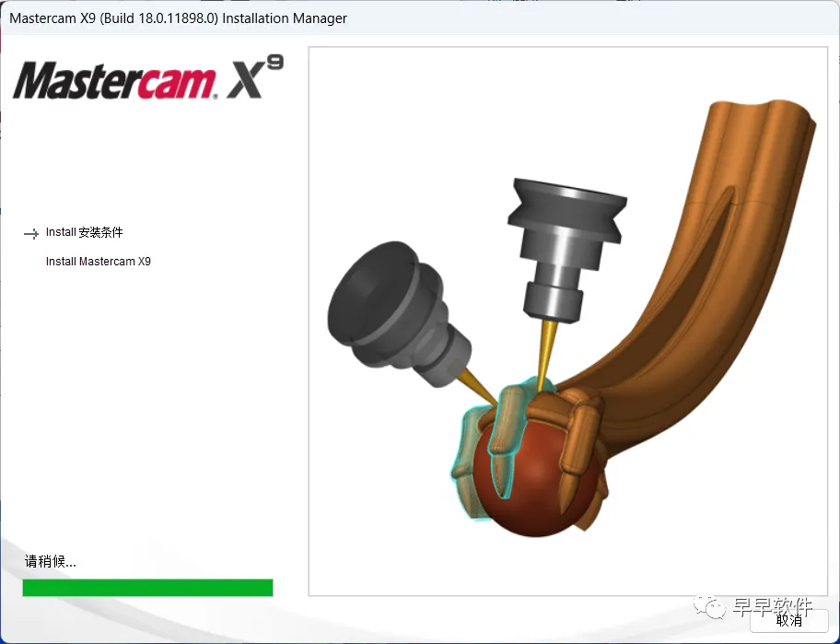840x644 pixels.
Task: Click the 请稍候... status text
Action: tap(51, 561)
